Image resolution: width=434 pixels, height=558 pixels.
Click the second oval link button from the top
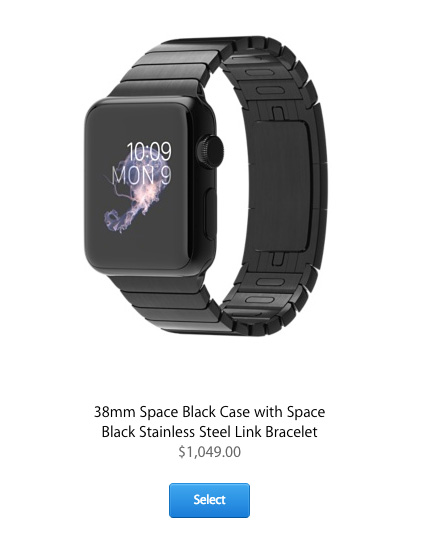click(x=270, y=90)
